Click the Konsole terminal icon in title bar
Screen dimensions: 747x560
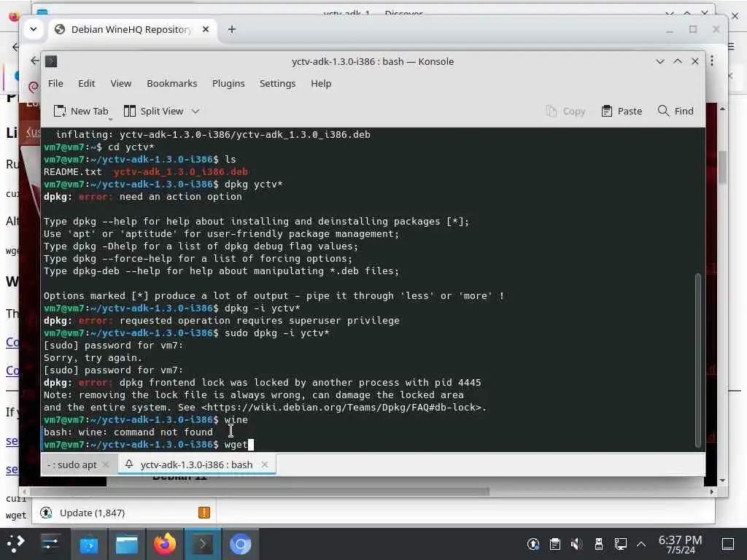(x=51, y=61)
